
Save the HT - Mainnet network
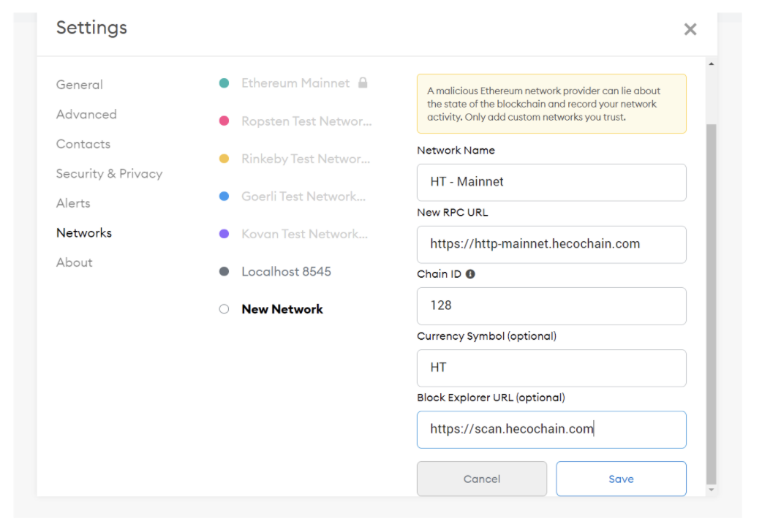click(621, 479)
